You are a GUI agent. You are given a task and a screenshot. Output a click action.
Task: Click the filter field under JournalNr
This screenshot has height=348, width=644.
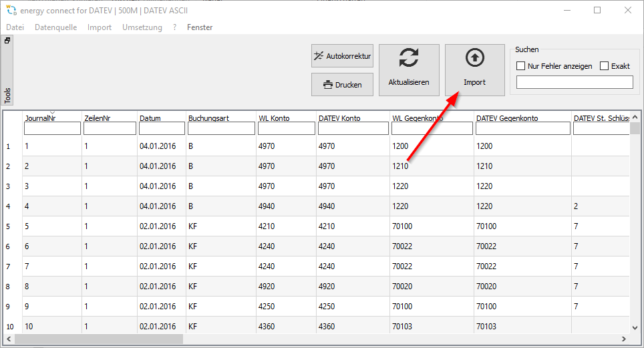(x=52, y=129)
